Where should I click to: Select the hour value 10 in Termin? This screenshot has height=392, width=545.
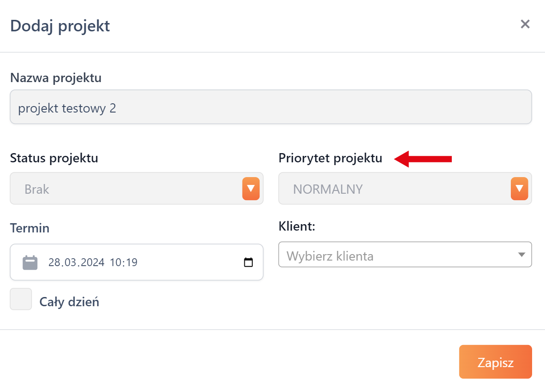(x=116, y=263)
